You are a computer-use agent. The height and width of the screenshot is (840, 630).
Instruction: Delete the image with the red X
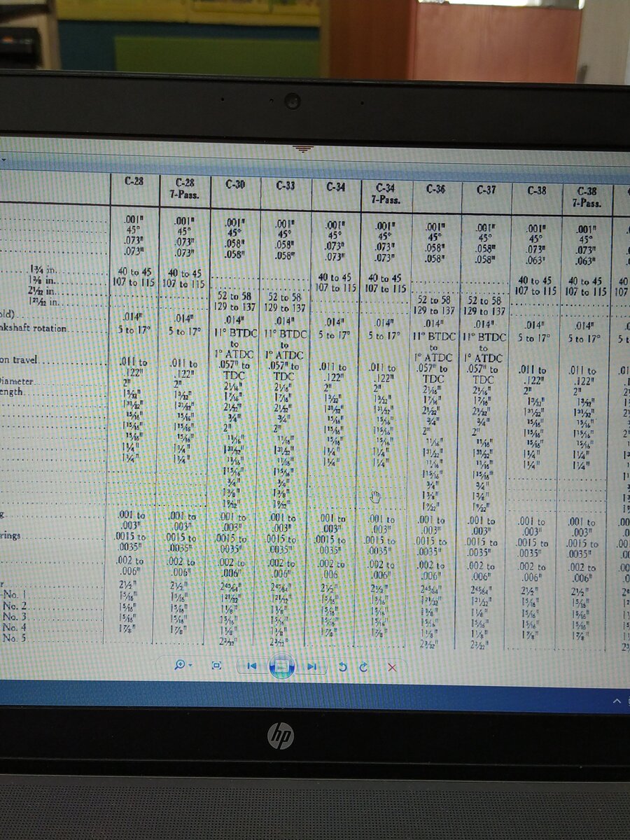pyautogui.click(x=392, y=668)
